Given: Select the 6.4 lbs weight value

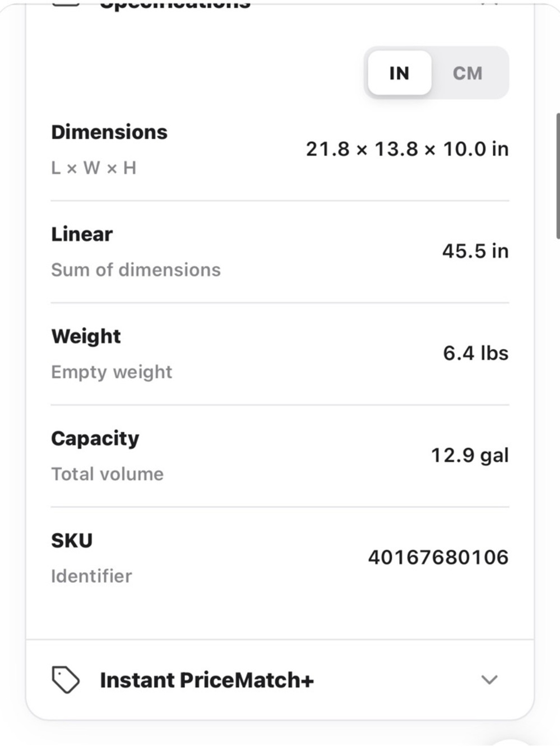Looking at the screenshot, I should click(475, 353).
